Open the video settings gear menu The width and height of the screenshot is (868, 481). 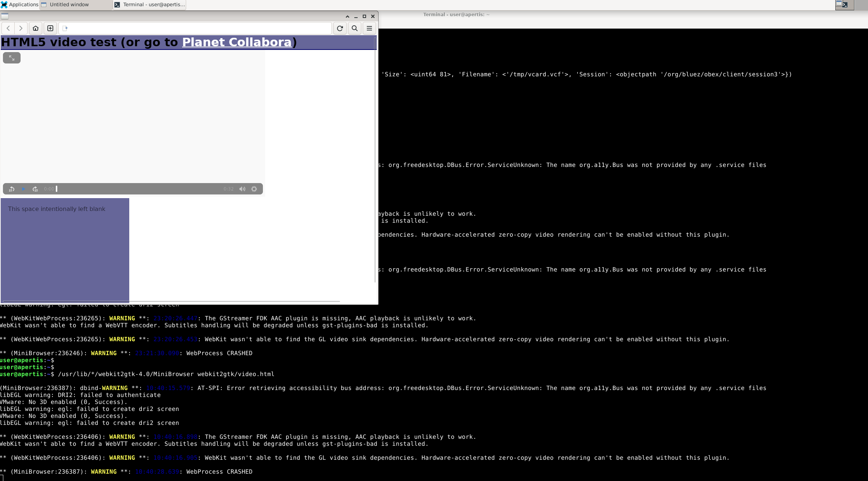[254, 189]
